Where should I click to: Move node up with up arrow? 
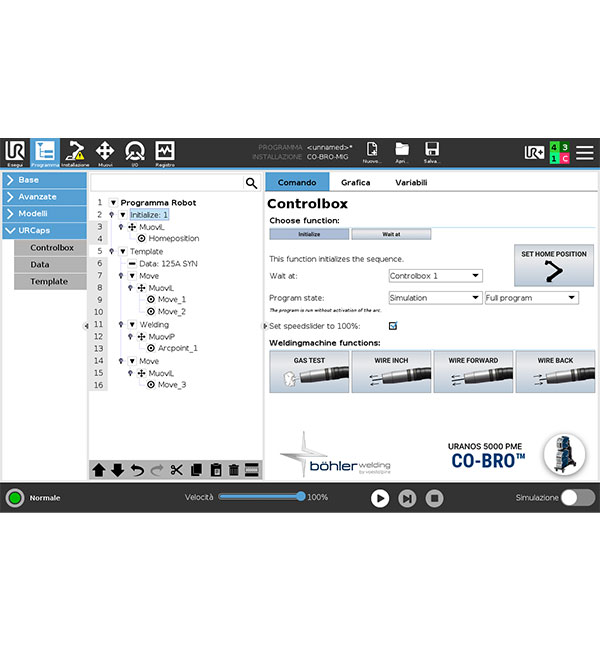99,470
